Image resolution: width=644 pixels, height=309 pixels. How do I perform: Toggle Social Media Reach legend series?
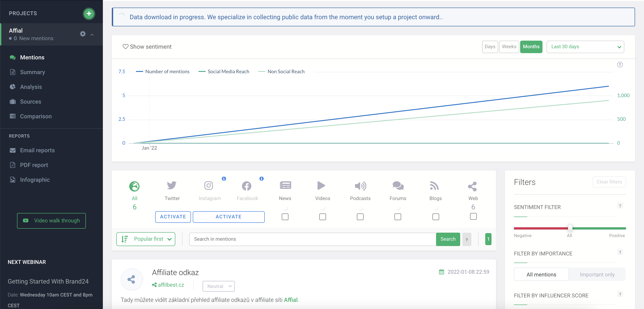tap(224, 72)
